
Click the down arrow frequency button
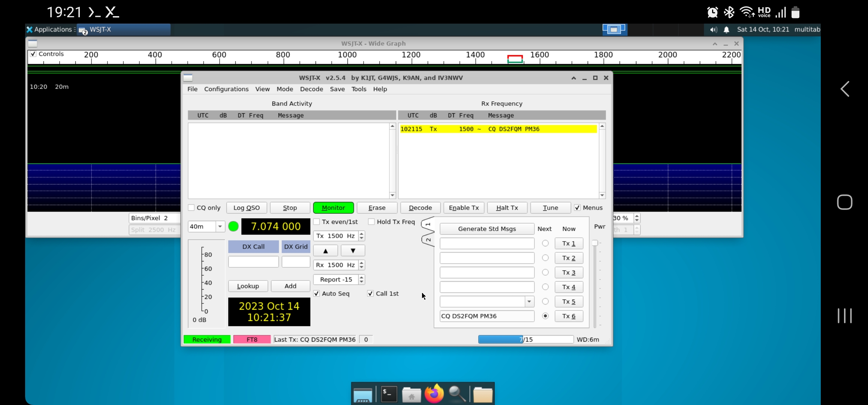tap(353, 250)
